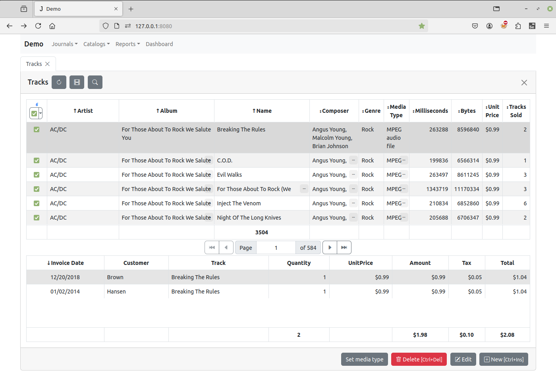Open the browser extensions puzzle icon
Image resolution: width=556 pixels, height=392 pixels.
click(518, 26)
